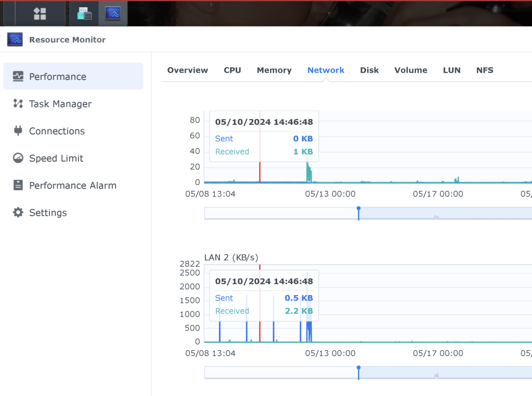532x396 pixels.
Task: Switch to the CPU tab
Action: tap(232, 70)
